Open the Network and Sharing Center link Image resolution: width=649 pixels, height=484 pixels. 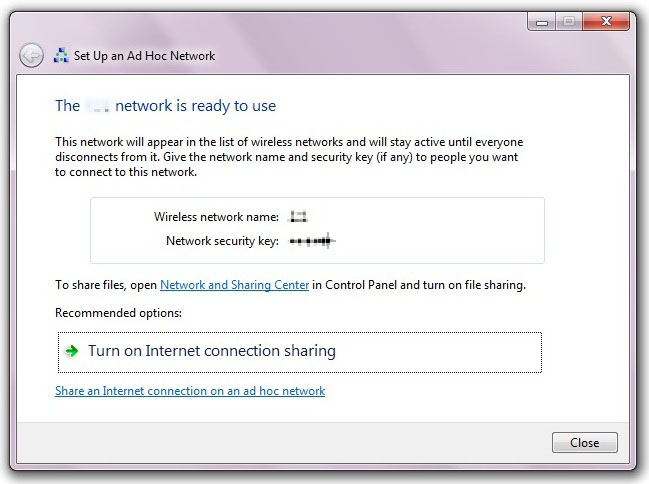[x=234, y=285]
